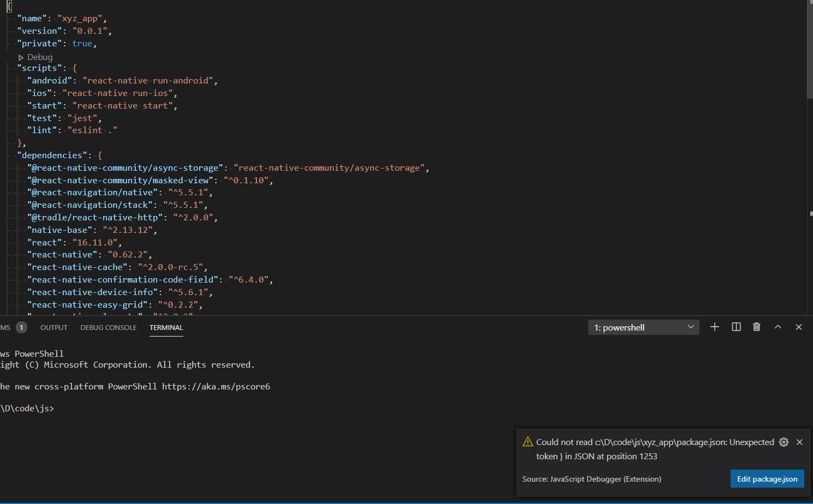
Task: Open the DEBUG CONSOLE tab
Action: tap(108, 327)
